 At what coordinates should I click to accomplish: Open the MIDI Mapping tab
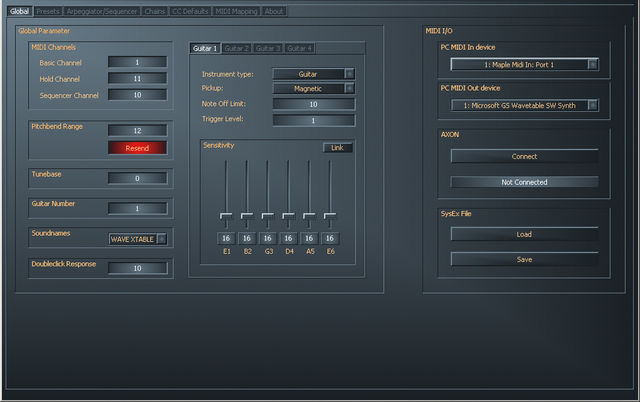tap(236, 11)
